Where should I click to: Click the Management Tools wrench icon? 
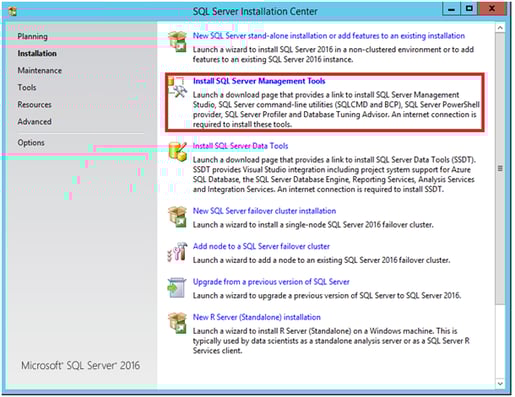coord(177,87)
